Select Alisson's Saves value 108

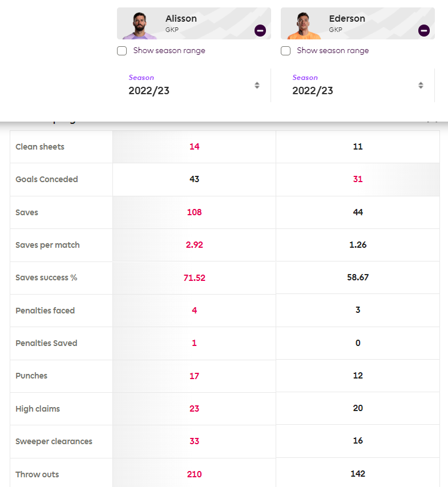pos(195,212)
